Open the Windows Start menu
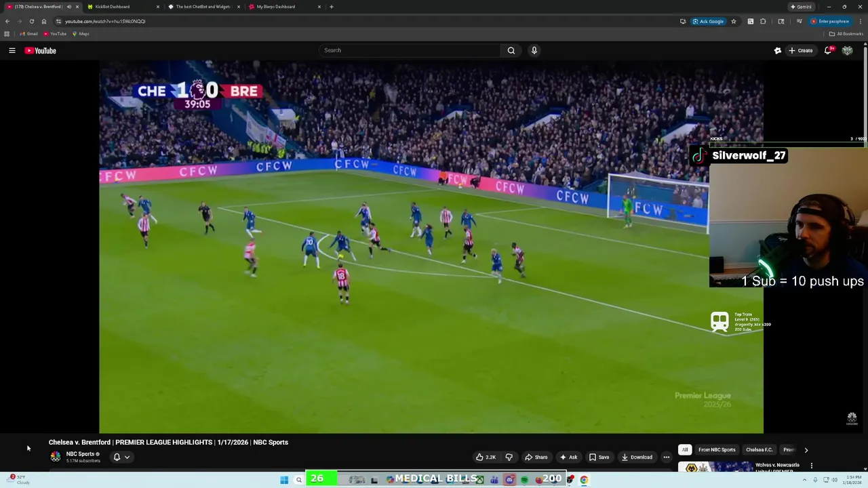Image resolution: width=868 pixels, height=488 pixels. pyautogui.click(x=284, y=480)
